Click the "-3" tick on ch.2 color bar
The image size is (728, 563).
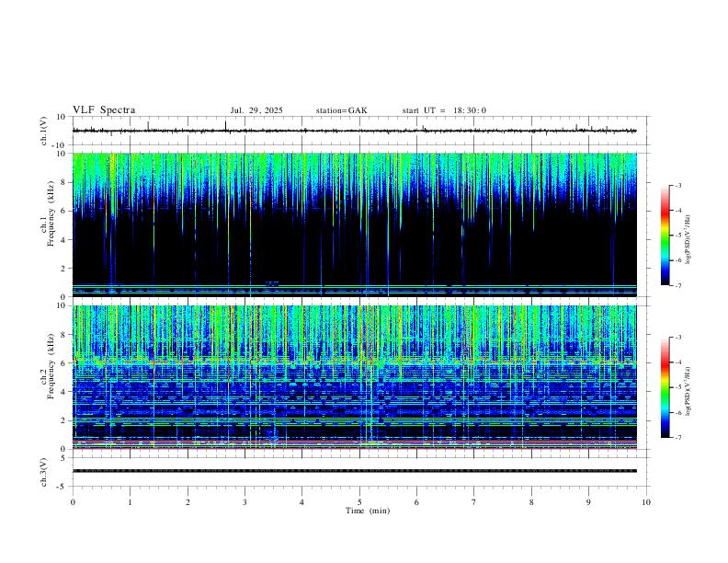677,337
